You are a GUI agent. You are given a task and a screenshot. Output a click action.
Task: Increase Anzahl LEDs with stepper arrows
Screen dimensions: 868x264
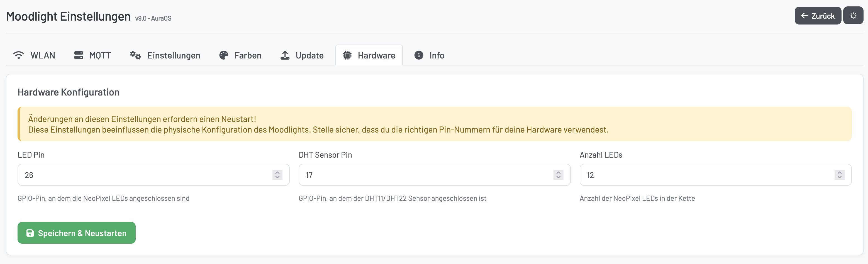click(839, 173)
